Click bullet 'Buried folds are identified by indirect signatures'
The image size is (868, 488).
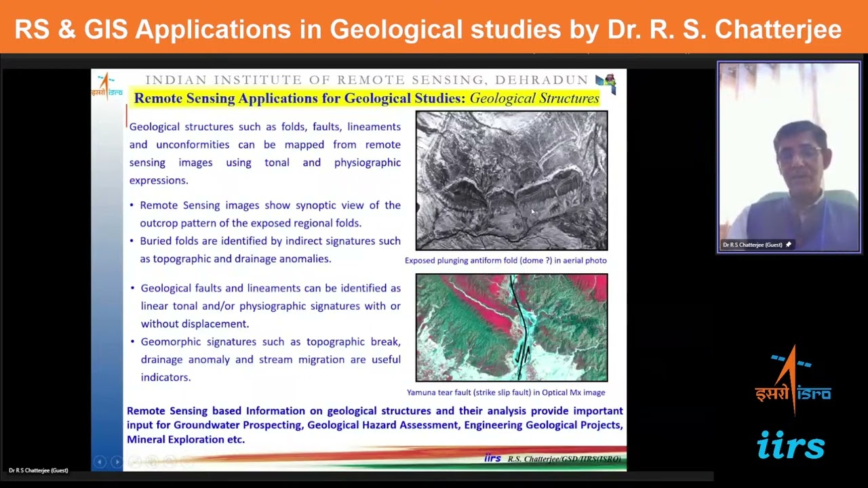point(265,249)
